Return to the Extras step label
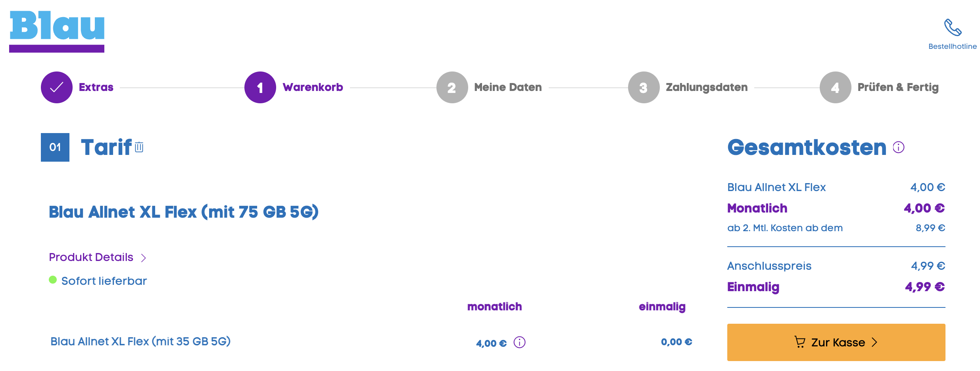The width and height of the screenshot is (980, 371). [x=96, y=87]
